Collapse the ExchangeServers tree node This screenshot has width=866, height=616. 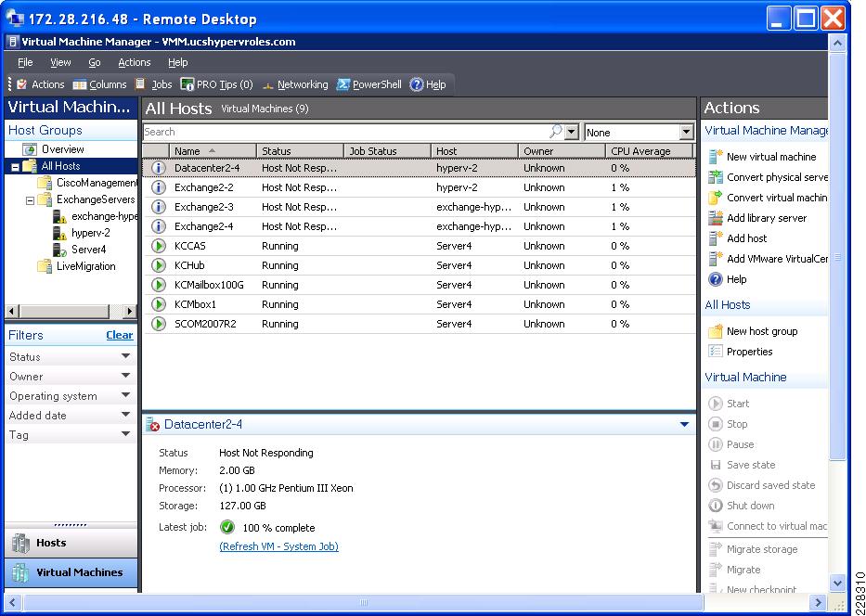[31, 200]
